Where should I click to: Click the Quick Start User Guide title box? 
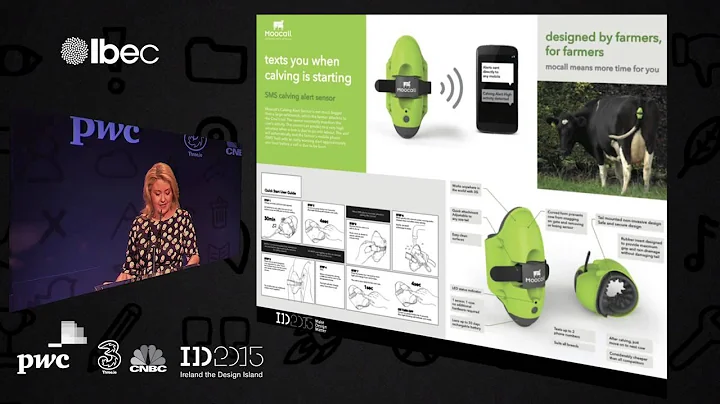(x=281, y=185)
